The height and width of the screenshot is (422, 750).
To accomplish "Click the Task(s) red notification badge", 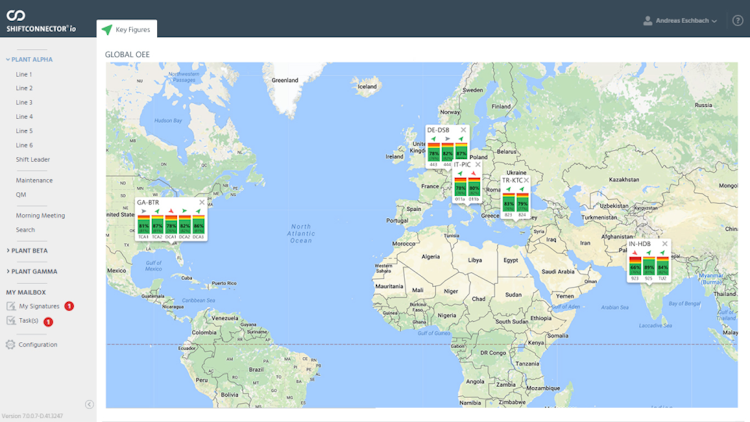I will (48, 322).
